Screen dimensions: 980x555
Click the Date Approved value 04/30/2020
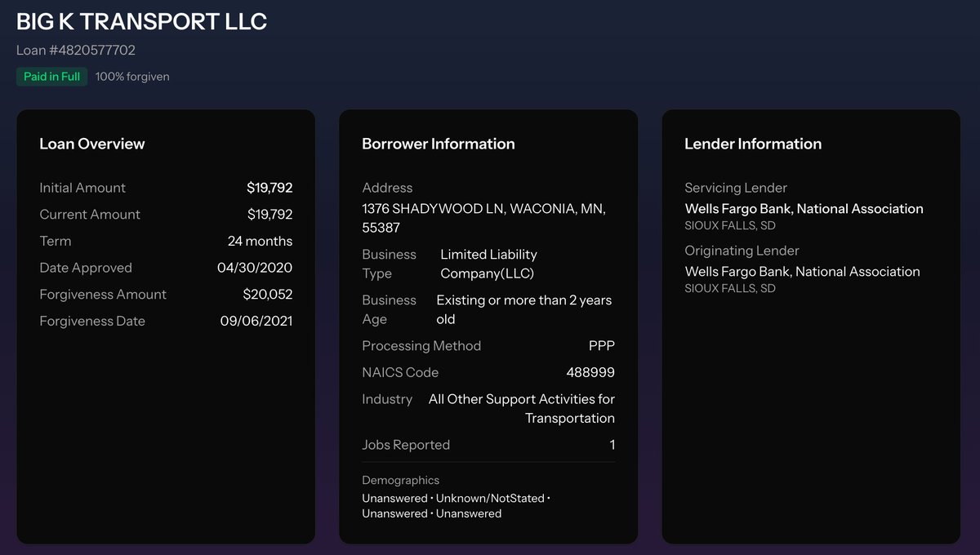click(255, 268)
